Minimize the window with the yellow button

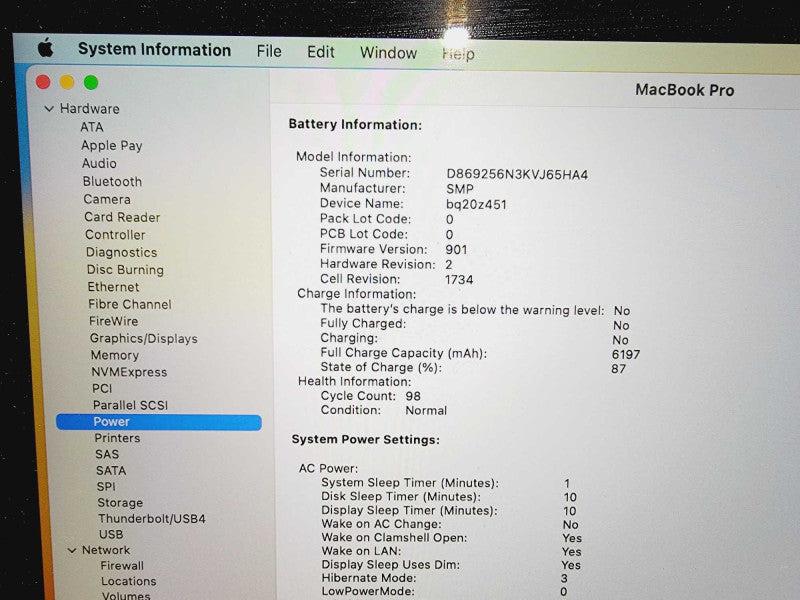tap(67, 82)
